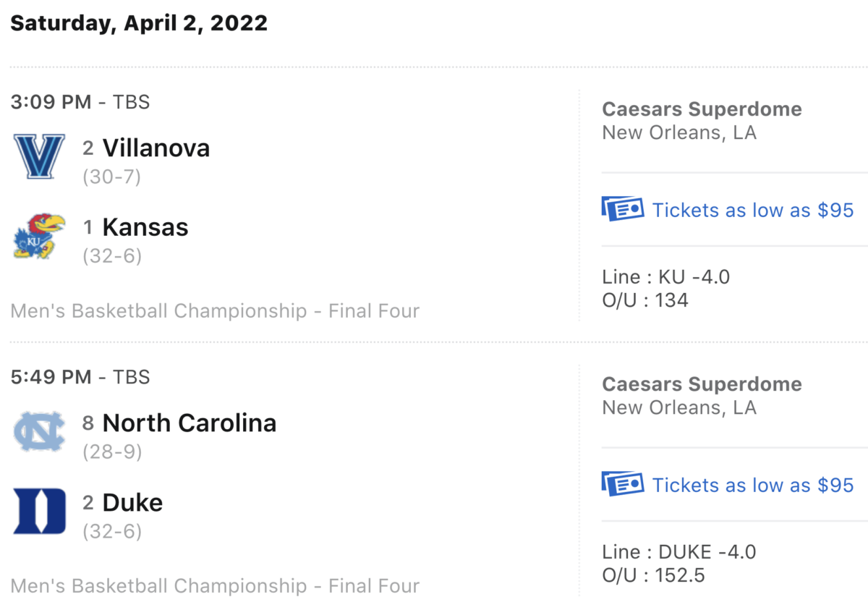Click the 5:49 PM TBS game time
The height and width of the screenshot is (610, 868).
coord(80,377)
